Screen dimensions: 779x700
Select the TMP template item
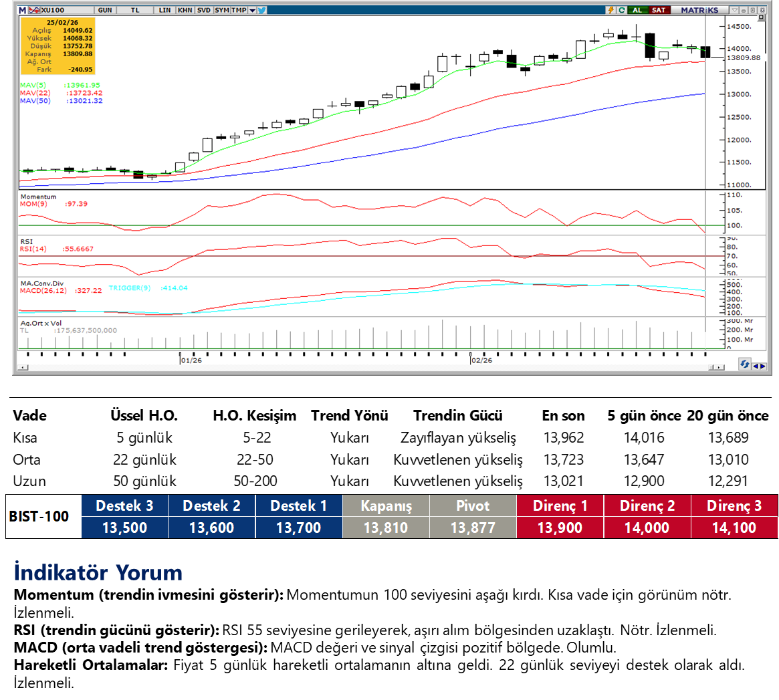(x=239, y=10)
